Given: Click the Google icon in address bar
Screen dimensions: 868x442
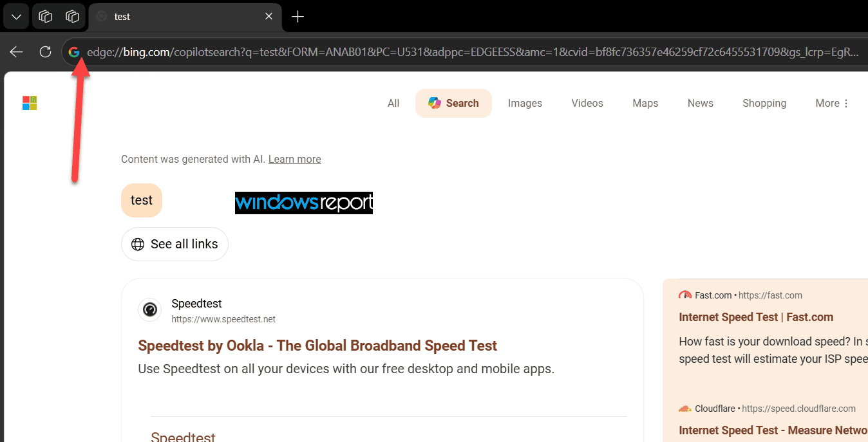Looking at the screenshot, I should tap(74, 52).
